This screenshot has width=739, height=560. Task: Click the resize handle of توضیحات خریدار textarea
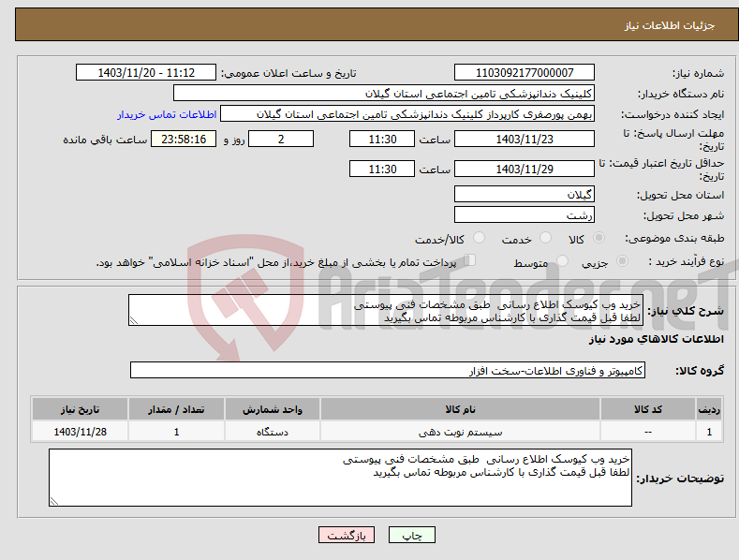point(54,501)
